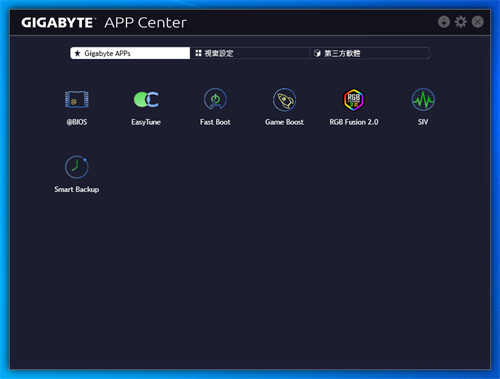Launch the @BIOS chip icon

tap(76, 99)
